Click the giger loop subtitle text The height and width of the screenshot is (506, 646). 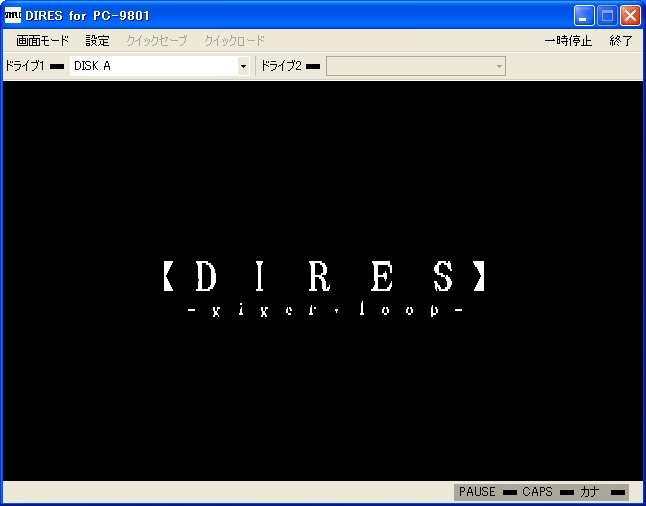tap(325, 309)
